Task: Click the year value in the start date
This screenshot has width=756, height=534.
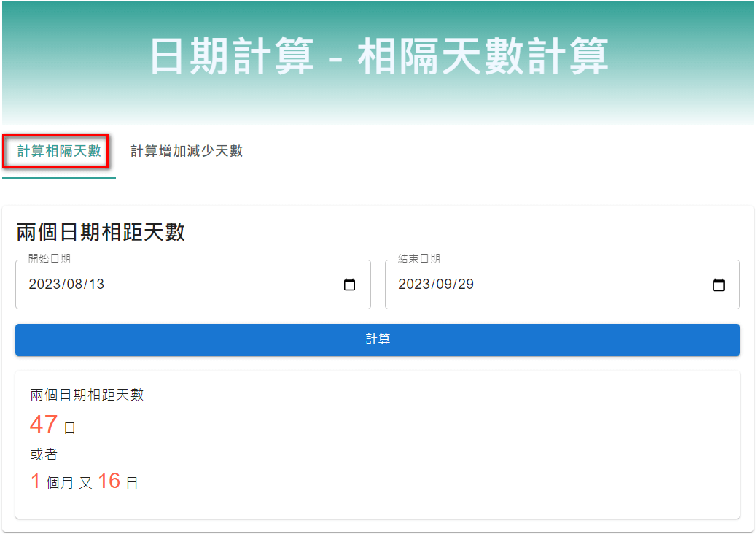Action: [x=41, y=285]
